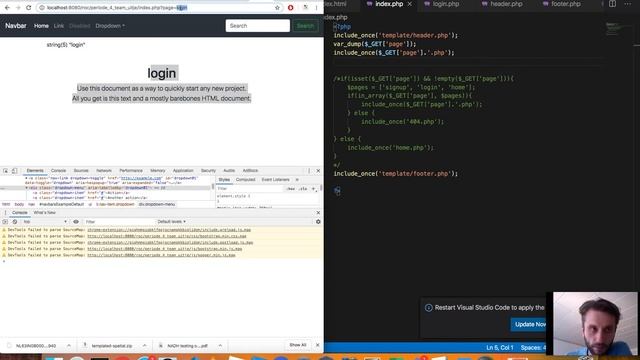Click the site info icon in address bar
Viewport: 640px width, 360px height.
42,8
